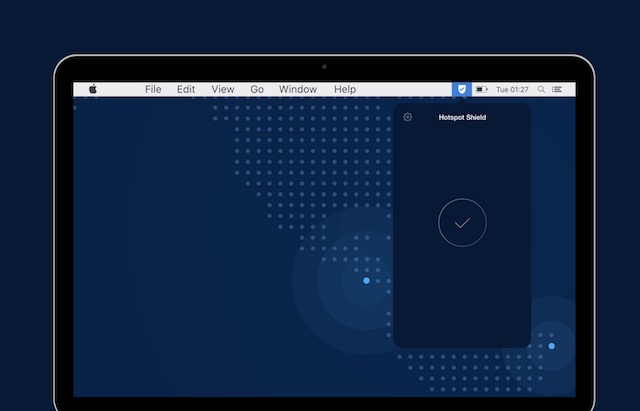Image resolution: width=640 pixels, height=411 pixels.
Task: Click the circular checkmark connect button
Action: (462, 222)
